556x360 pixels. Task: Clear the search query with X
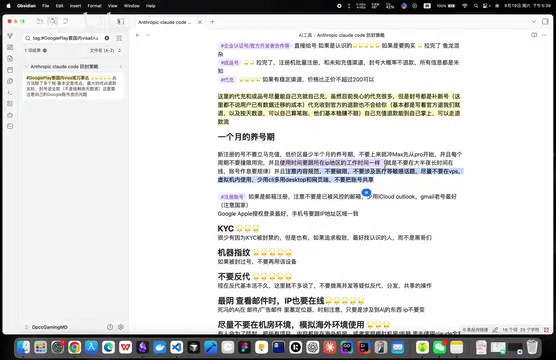click(107, 38)
